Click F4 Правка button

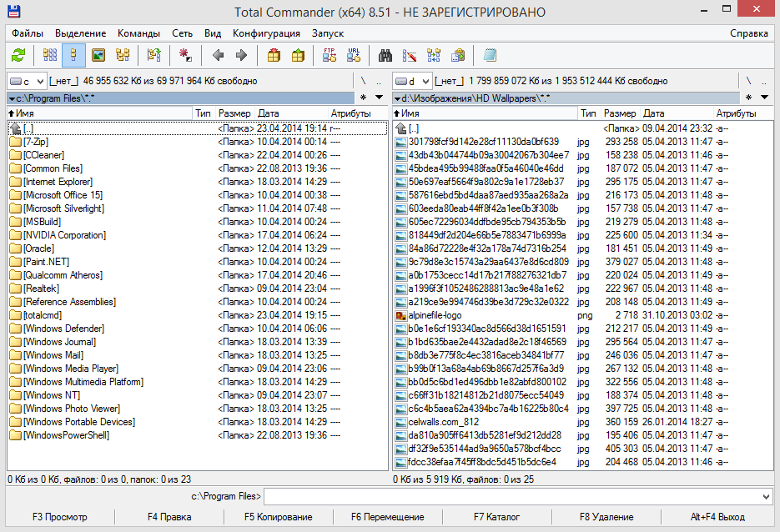point(169,517)
